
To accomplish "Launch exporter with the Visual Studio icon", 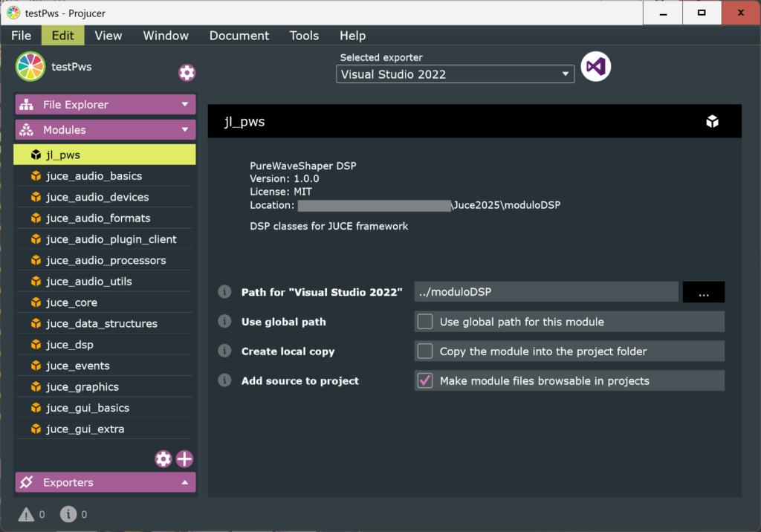I will (x=596, y=66).
